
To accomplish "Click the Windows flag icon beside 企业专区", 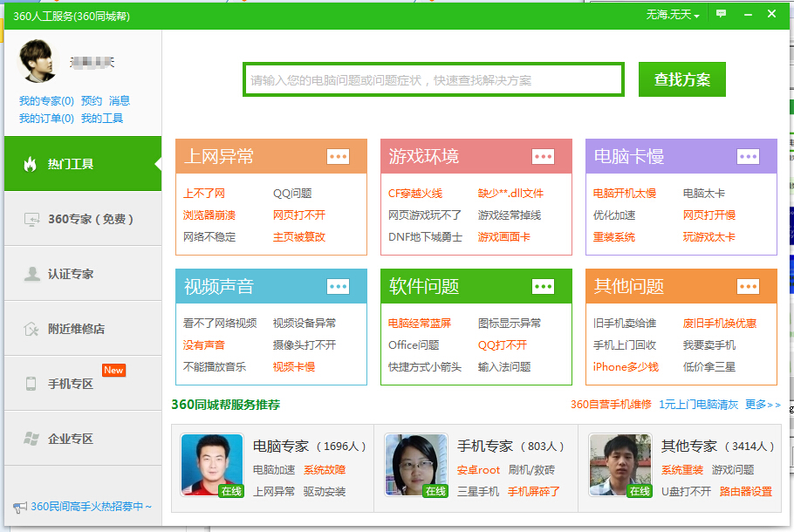I will (x=31, y=439).
